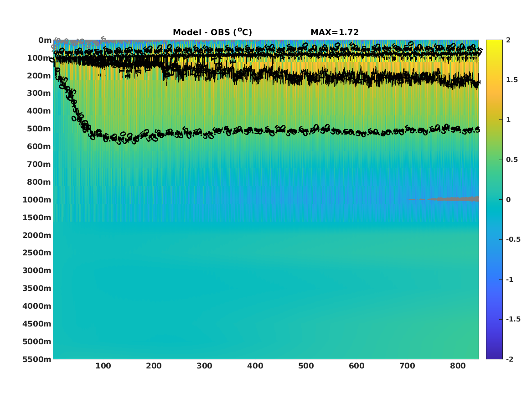Viewport: 532px width, 399px height.
Task: Click the y-axis label '500m'
Action: click(x=39, y=129)
